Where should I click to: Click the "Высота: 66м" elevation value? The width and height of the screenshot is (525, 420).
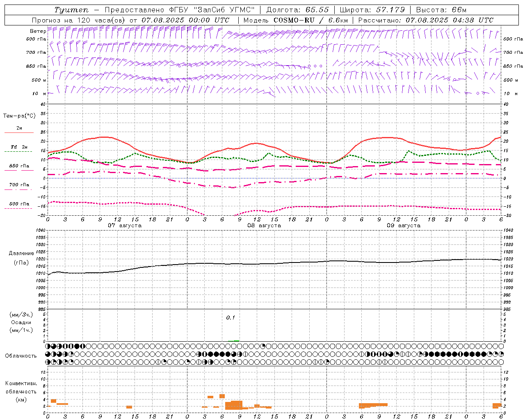coord(441,10)
